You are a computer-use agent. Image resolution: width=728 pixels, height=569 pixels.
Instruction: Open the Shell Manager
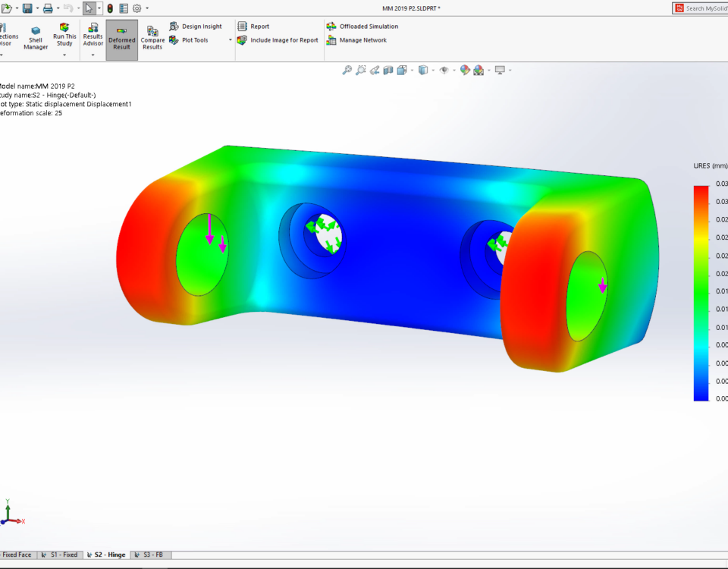point(36,36)
